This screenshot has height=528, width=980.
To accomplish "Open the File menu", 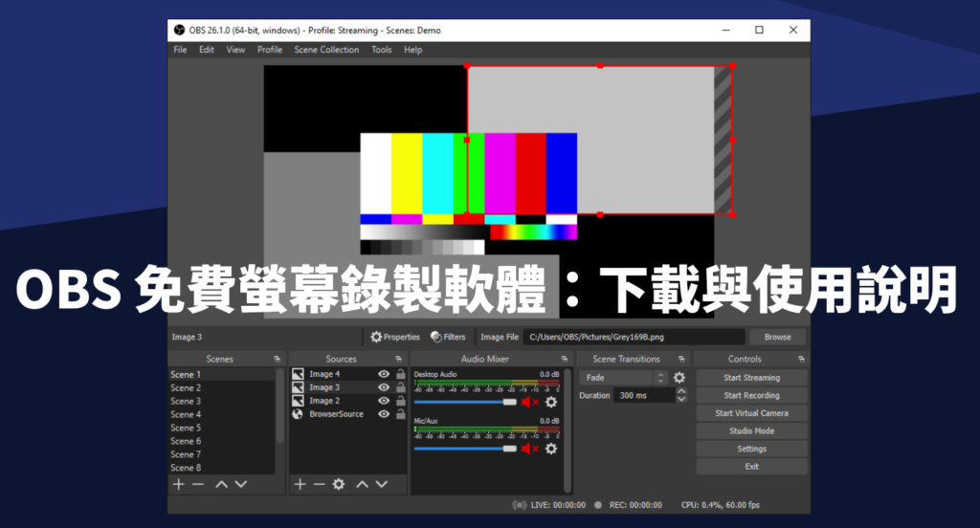I will 180,50.
